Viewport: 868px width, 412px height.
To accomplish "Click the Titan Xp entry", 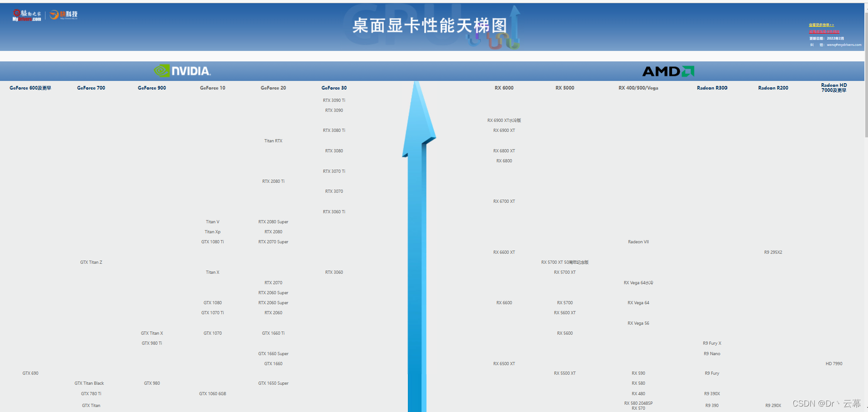I will [x=212, y=232].
